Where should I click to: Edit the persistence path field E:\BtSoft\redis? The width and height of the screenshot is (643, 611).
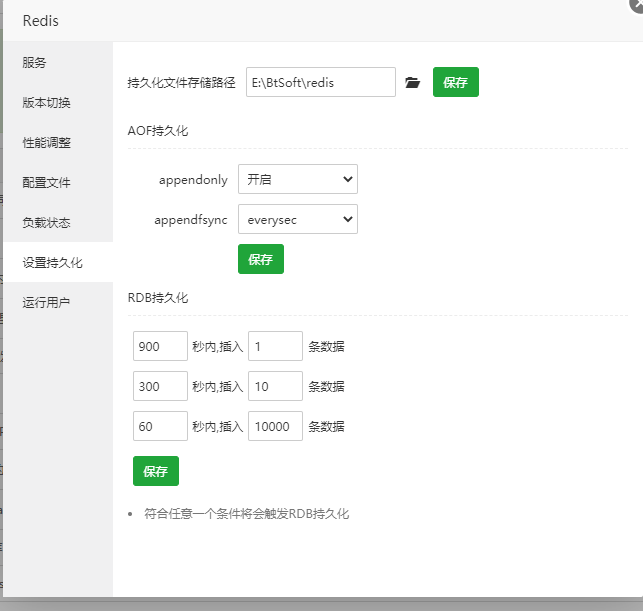[321, 82]
